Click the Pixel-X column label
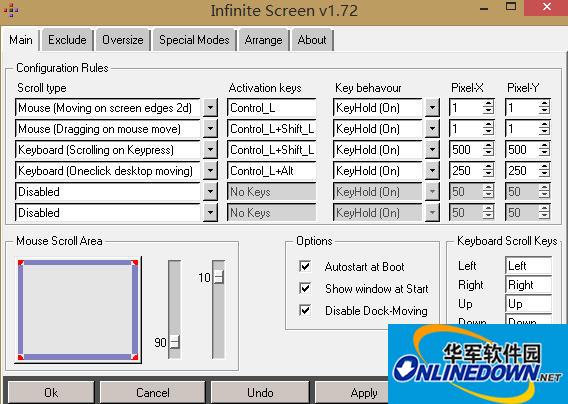Screen dimensions: 568x404 tap(467, 88)
